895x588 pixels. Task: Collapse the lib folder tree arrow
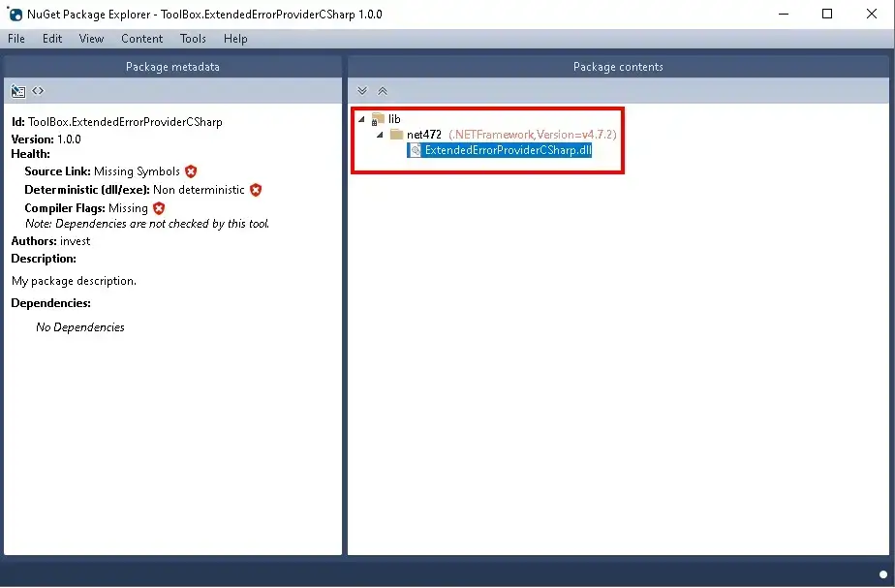point(361,119)
